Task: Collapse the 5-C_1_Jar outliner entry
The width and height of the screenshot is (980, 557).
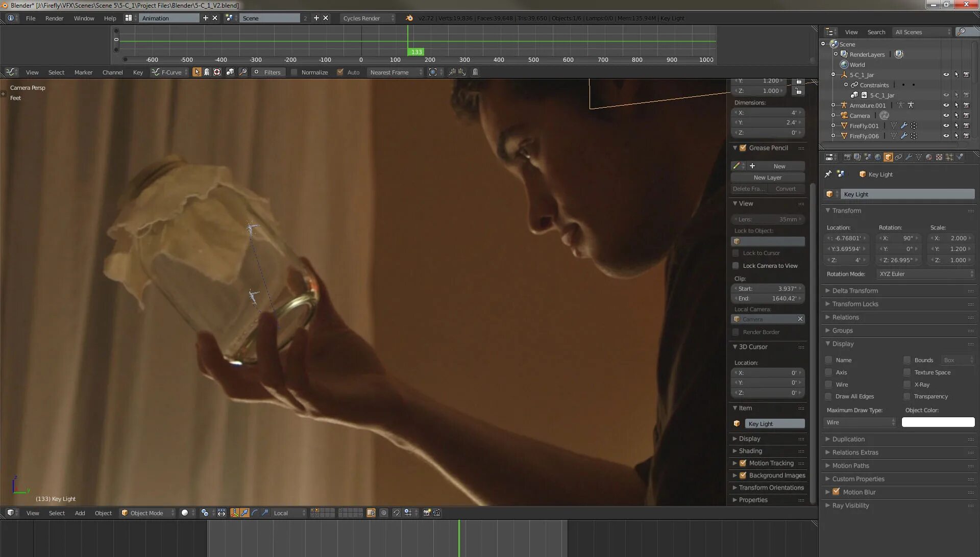Action: (834, 74)
